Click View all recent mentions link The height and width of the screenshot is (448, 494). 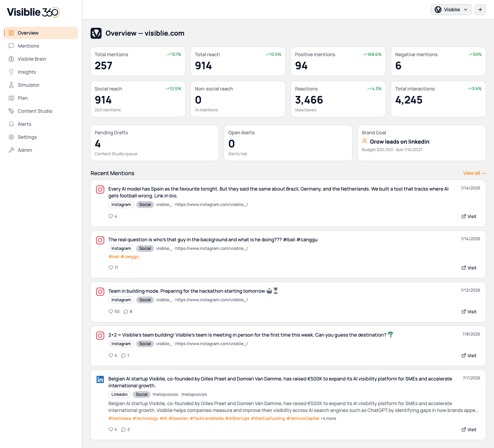coord(474,173)
